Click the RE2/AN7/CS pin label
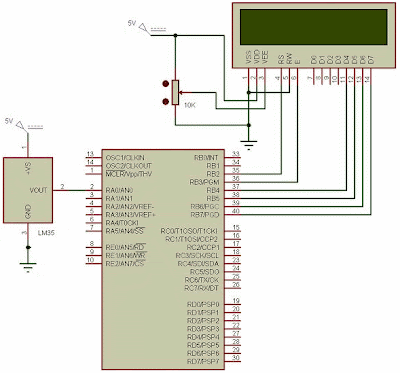This screenshot has width=400, height=373. pyautogui.click(x=125, y=263)
